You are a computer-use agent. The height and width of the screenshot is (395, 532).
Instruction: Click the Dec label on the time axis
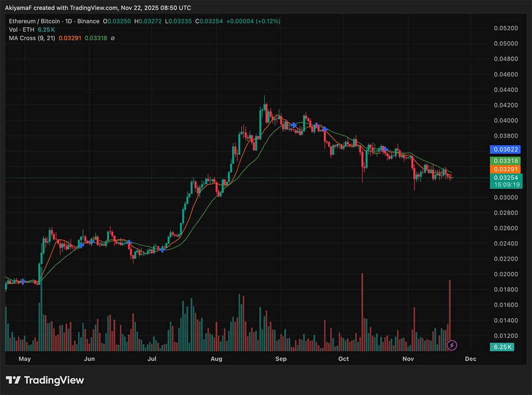470,359
